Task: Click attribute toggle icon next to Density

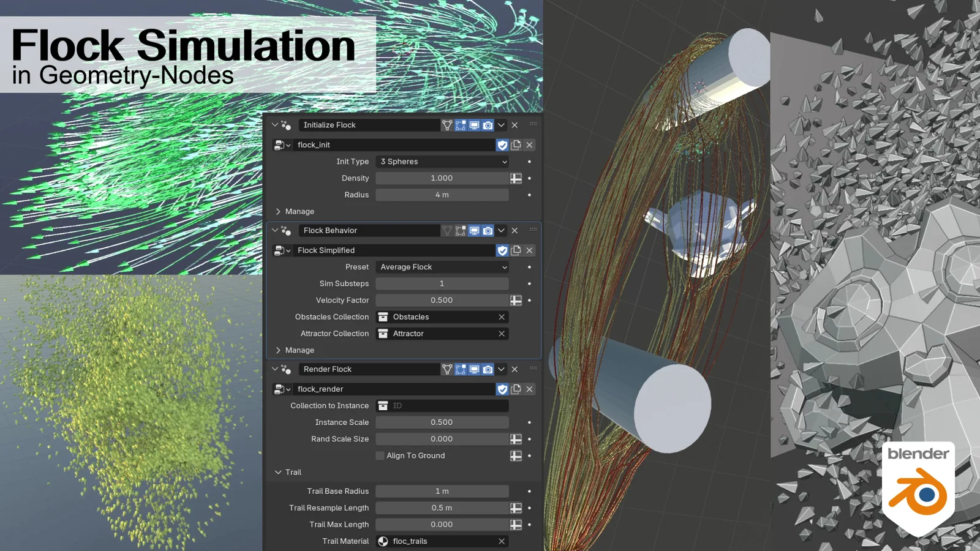Action: click(516, 178)
